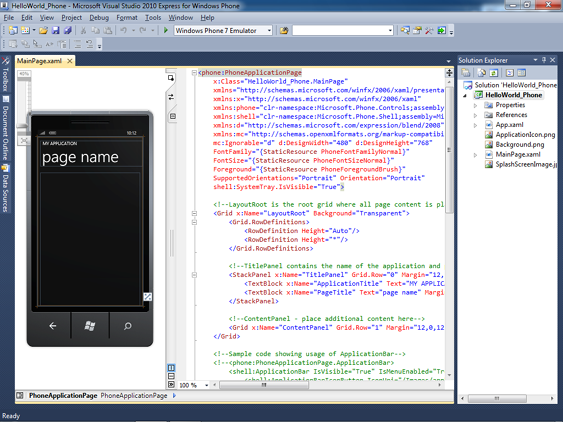Open the Project menu

point(71,18)
